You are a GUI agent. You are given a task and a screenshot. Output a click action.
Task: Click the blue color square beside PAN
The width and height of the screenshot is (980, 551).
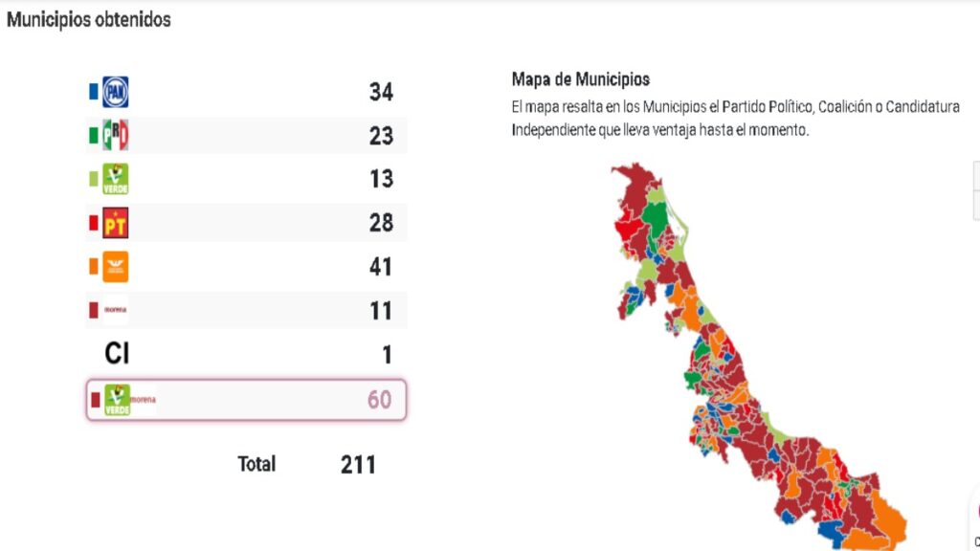point(93,93)
